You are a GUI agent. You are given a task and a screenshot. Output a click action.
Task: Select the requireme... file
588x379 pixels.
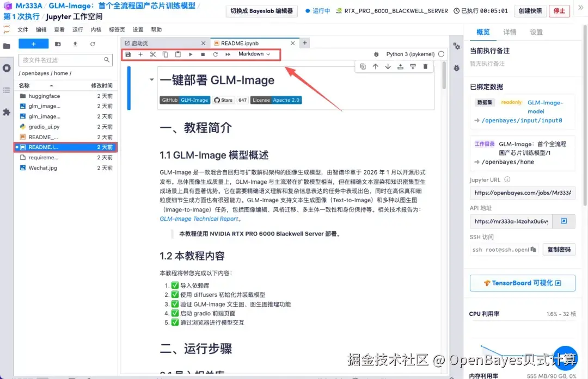click(66, 158)
